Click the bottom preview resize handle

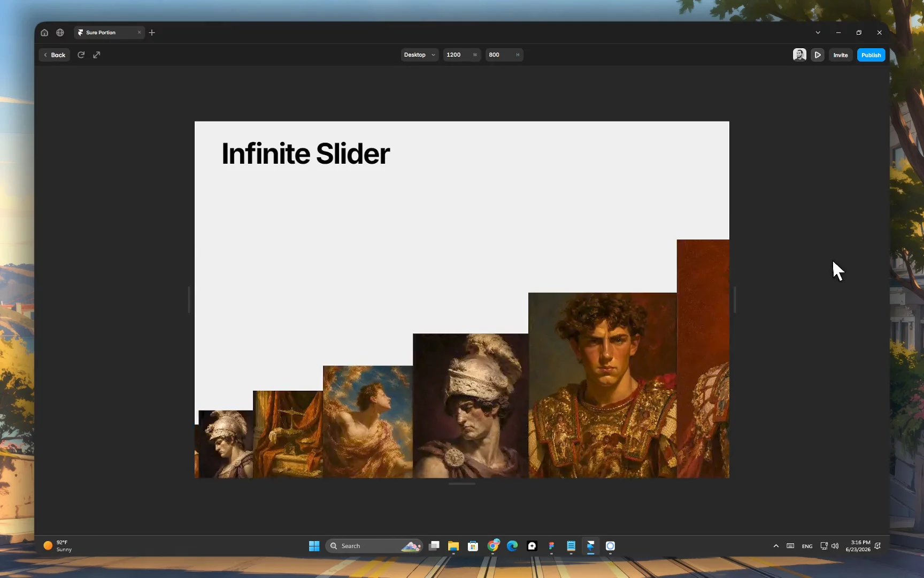tap(462, 484)
